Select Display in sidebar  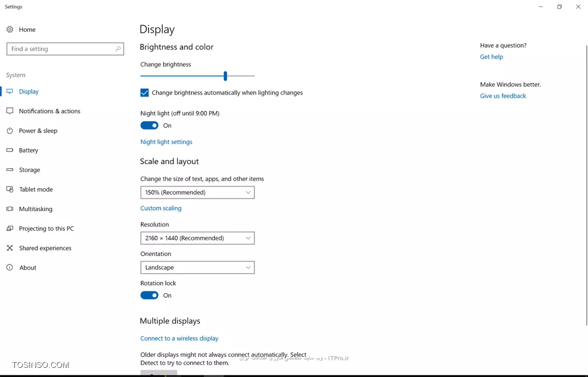29,91
